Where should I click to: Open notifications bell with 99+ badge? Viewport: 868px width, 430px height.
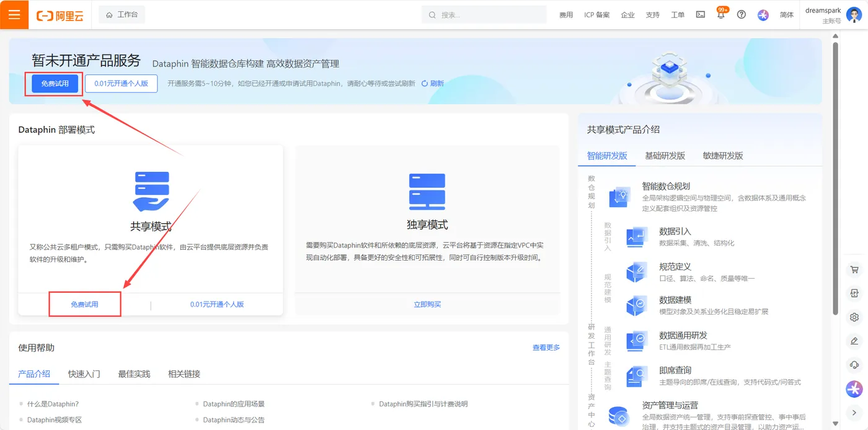click(x=721, y=14)
